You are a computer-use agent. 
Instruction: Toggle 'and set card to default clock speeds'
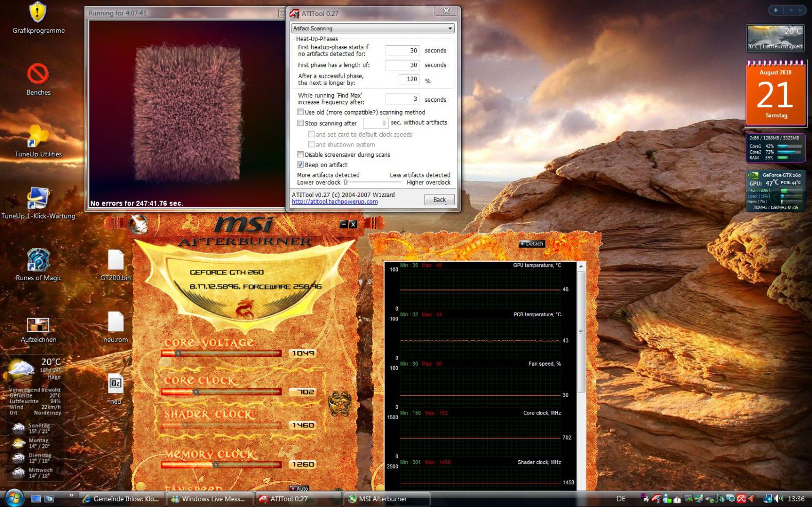click(x=311, y=134)
